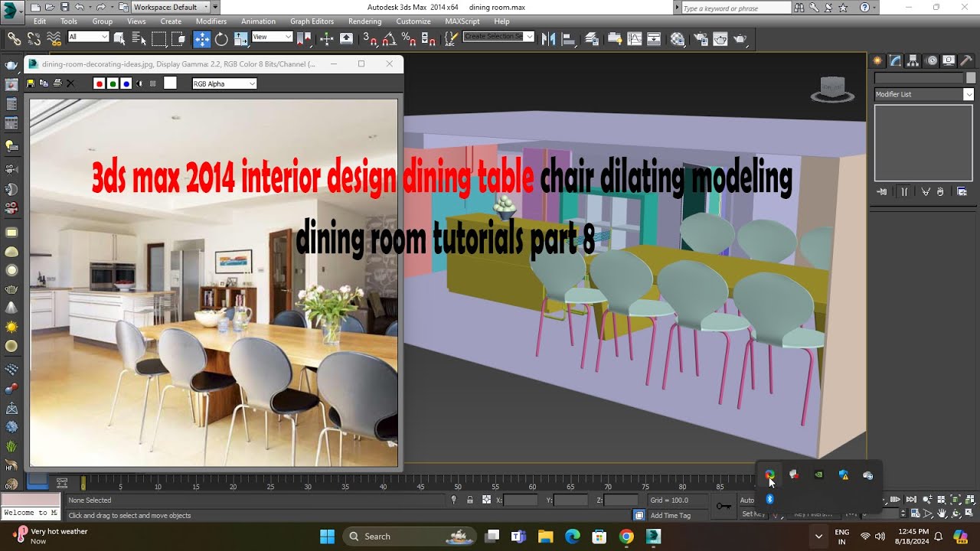Screen dimensions: 980x551
Task: Click the Bluetooth icon in tray popup
Action: point(770,499)
